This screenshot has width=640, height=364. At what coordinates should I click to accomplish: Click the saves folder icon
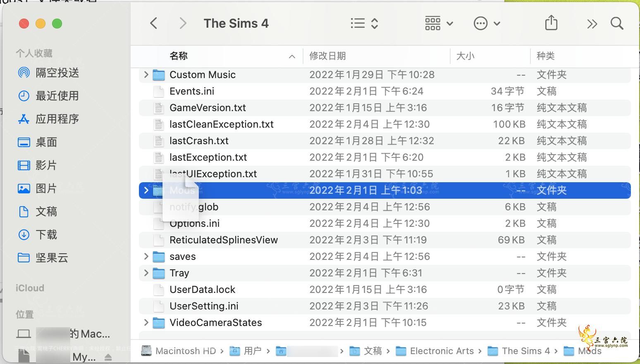coord(159,257)
